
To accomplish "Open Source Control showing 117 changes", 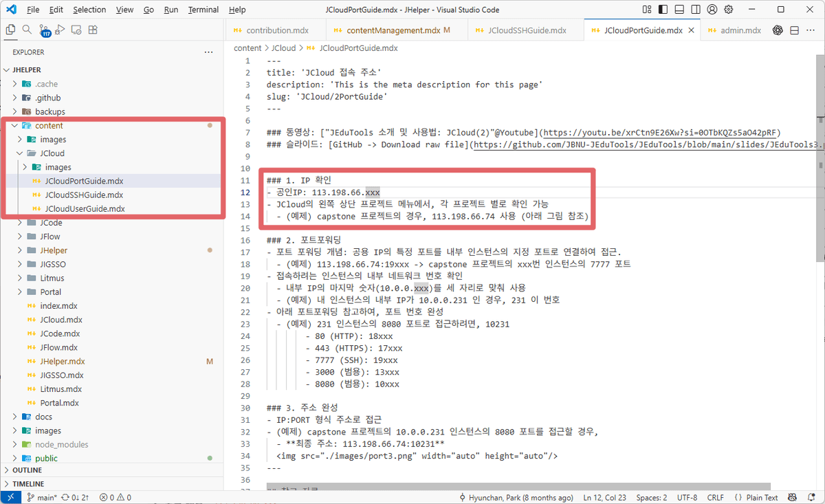I will coord(44,30).
